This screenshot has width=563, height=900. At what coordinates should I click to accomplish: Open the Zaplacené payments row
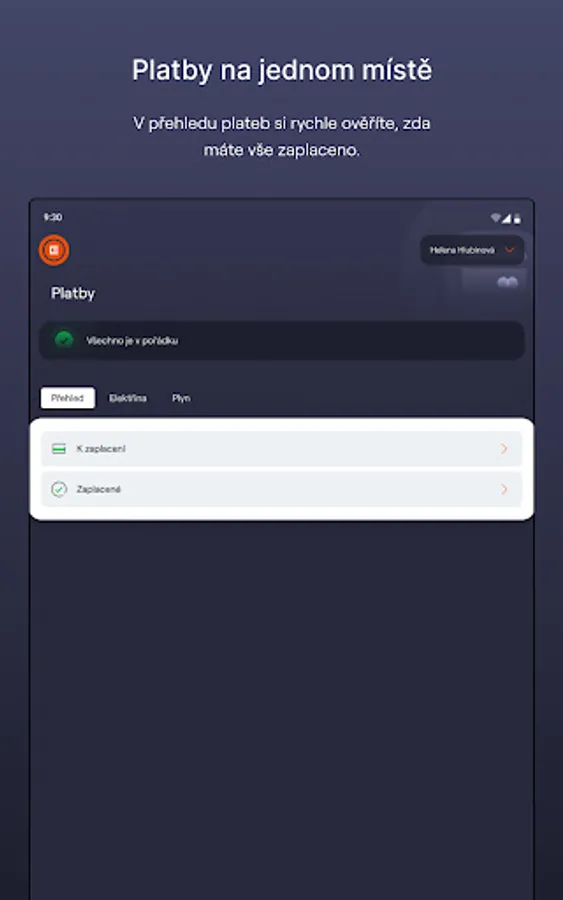click(281, 489)
